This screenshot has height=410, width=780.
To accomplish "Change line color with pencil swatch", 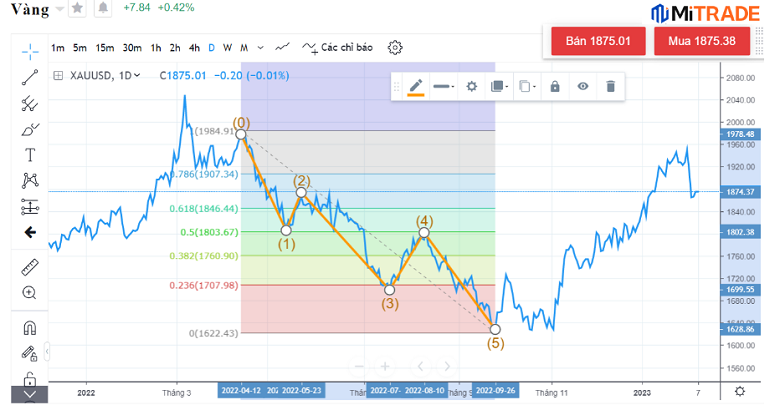I will click(x=416, y=87).
